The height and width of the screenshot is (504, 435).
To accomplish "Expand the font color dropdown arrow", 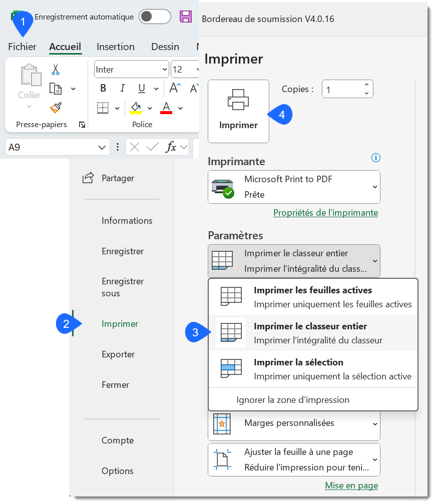I will click(180, 108).
